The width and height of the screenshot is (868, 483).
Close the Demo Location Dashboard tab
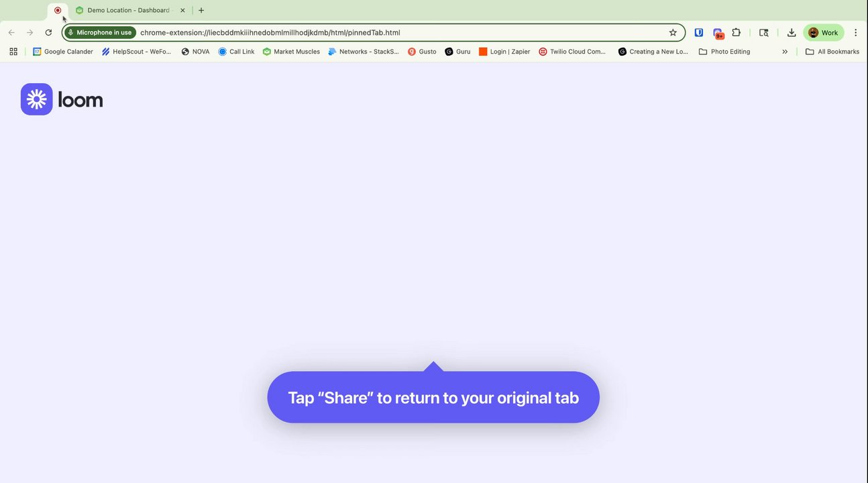[x=182, y=10]
